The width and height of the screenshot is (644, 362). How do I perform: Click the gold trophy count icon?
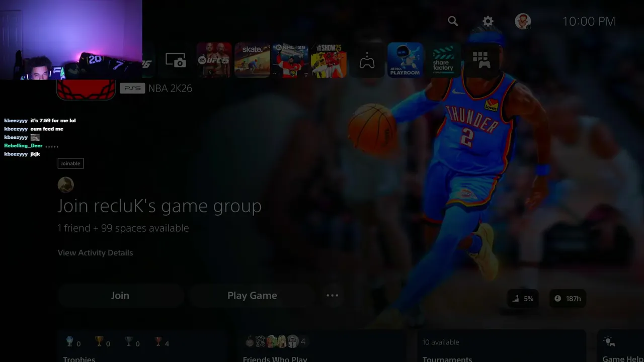[99, 342]
